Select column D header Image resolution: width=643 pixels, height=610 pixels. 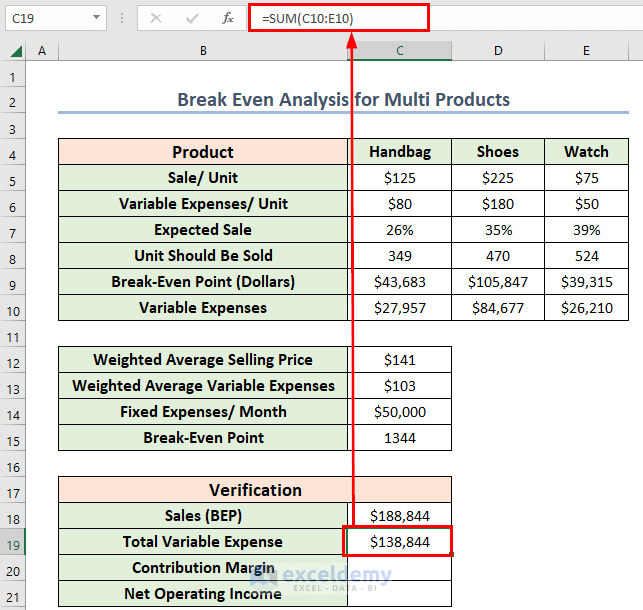(498, 51)
